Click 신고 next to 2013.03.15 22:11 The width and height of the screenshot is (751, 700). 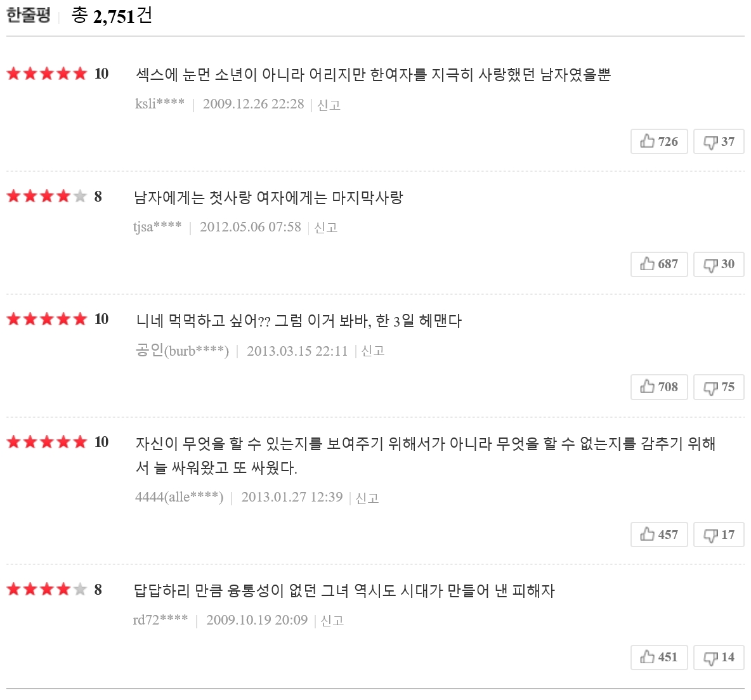tap(372, 351)
